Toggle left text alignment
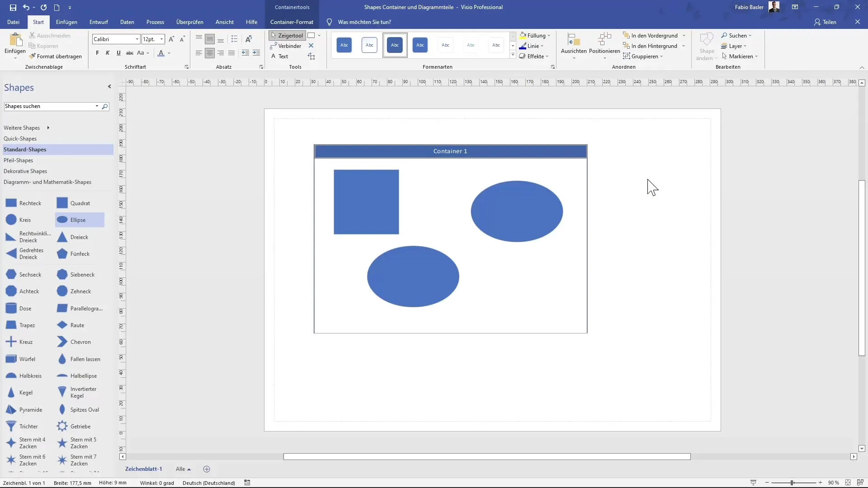Screen dimensions: 868x488 pos(199,53)
